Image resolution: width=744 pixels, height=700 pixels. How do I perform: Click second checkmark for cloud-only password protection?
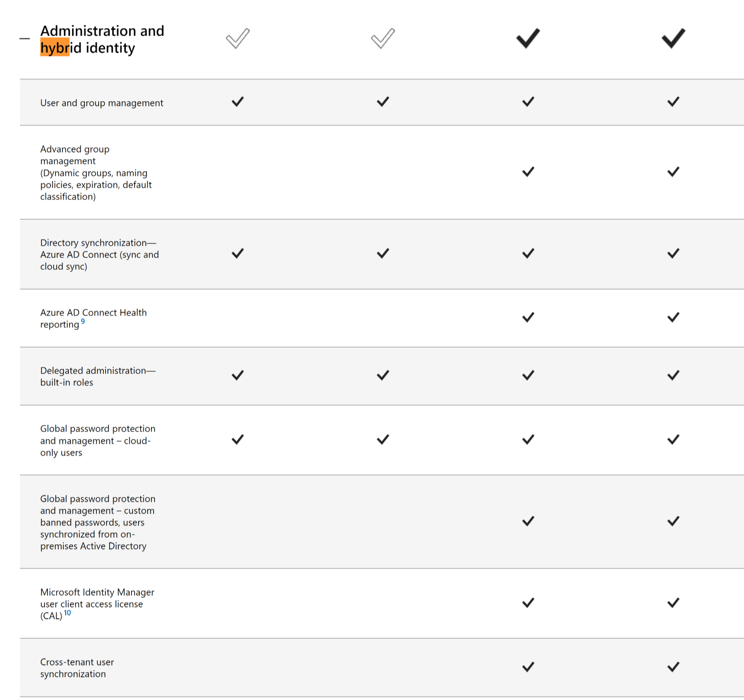pos(383,439)
